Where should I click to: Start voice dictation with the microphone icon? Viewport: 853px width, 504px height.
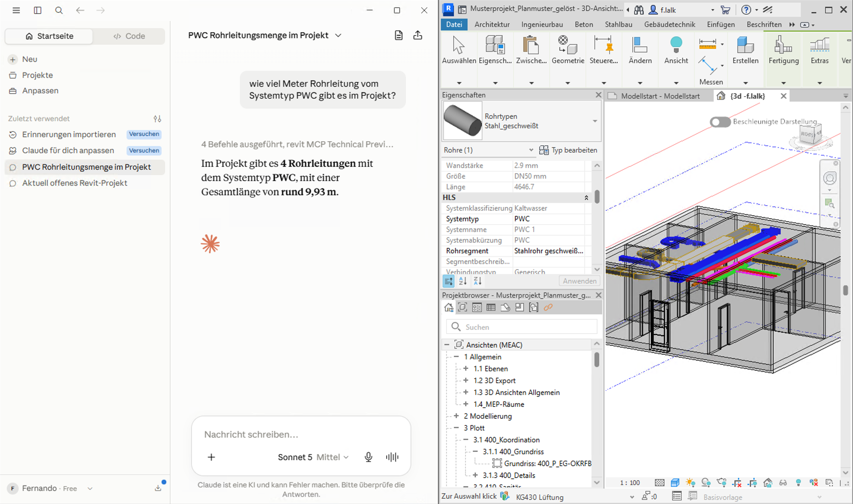click(368, 457)
